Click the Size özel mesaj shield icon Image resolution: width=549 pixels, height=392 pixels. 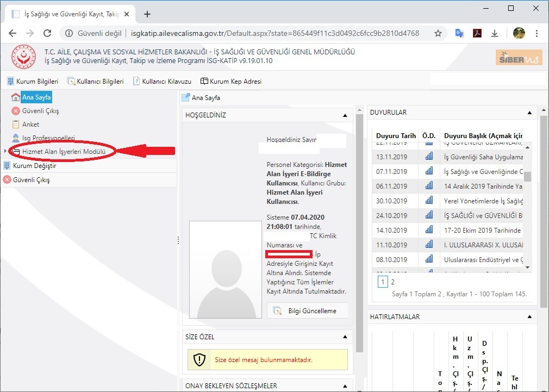click(x=199, y=360)
